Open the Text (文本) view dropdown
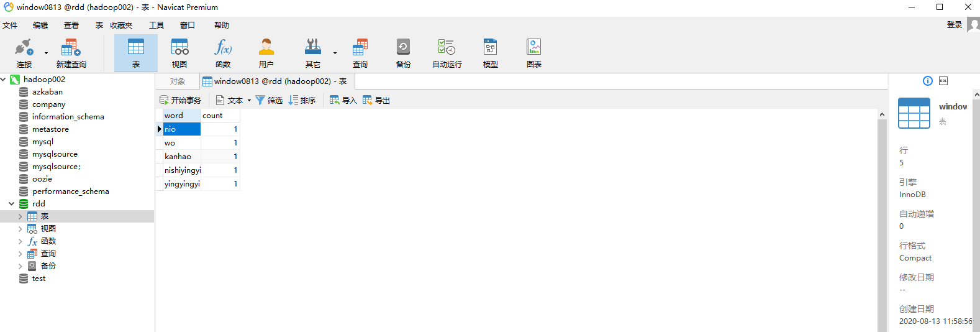980x332 pixels. tap(234, 100)
